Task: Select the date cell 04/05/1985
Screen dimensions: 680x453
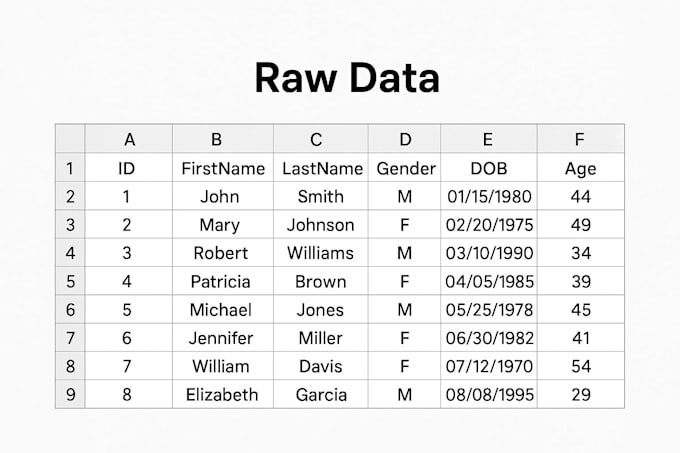Action: (489, 281)
